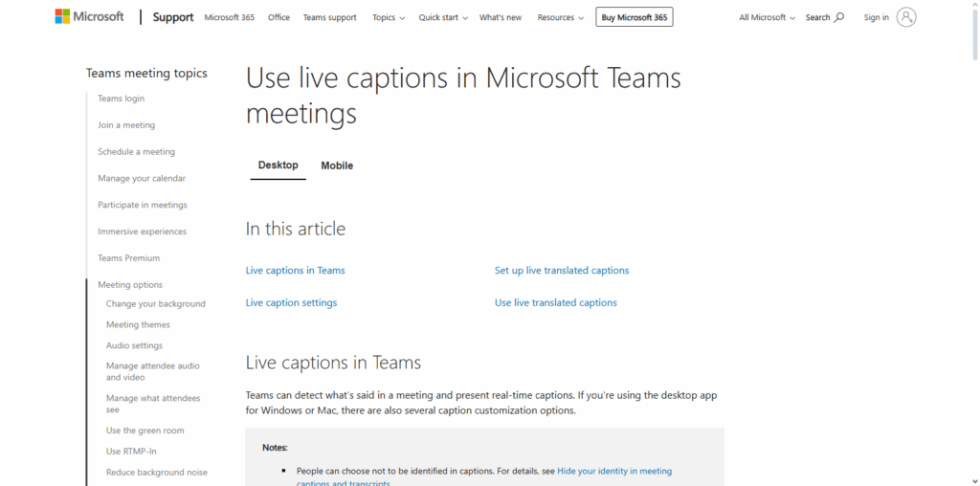Go to Microsoft 365 in the navigation
The width and height of the screenshot is (980, 486).
click(230, 17)
